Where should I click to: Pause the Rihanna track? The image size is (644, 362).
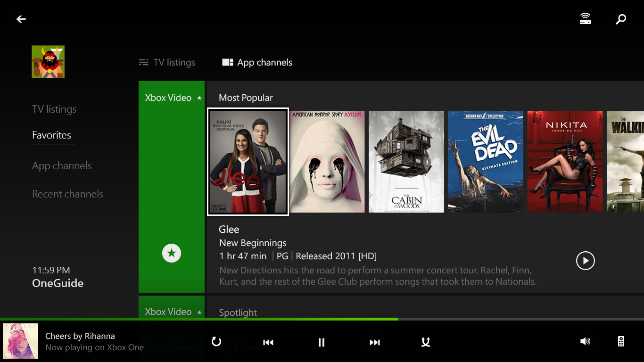(321, 342)
